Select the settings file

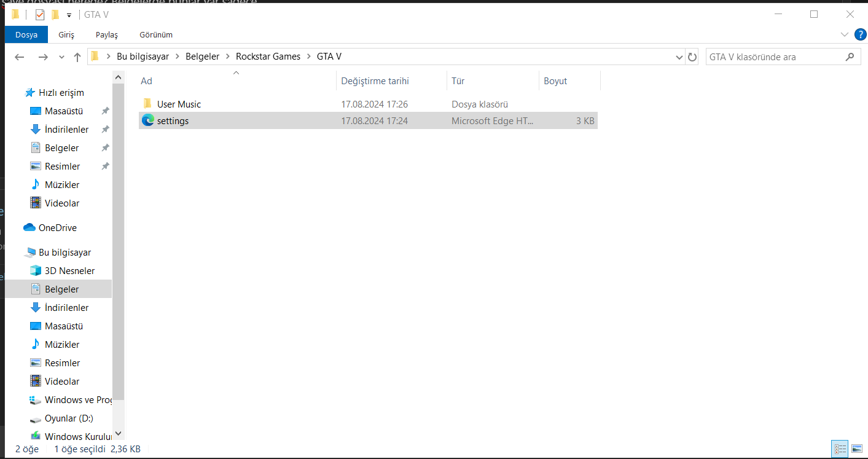click(x=368, y=121)
